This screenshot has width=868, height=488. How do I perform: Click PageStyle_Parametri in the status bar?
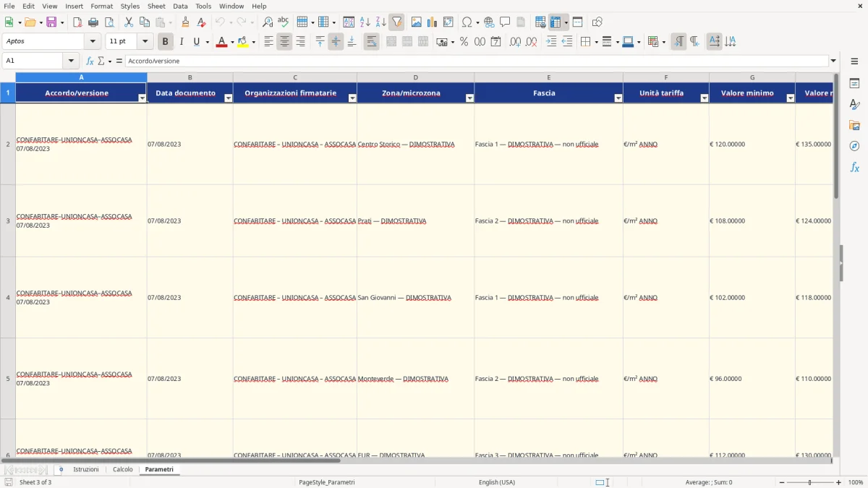[326, 482]
